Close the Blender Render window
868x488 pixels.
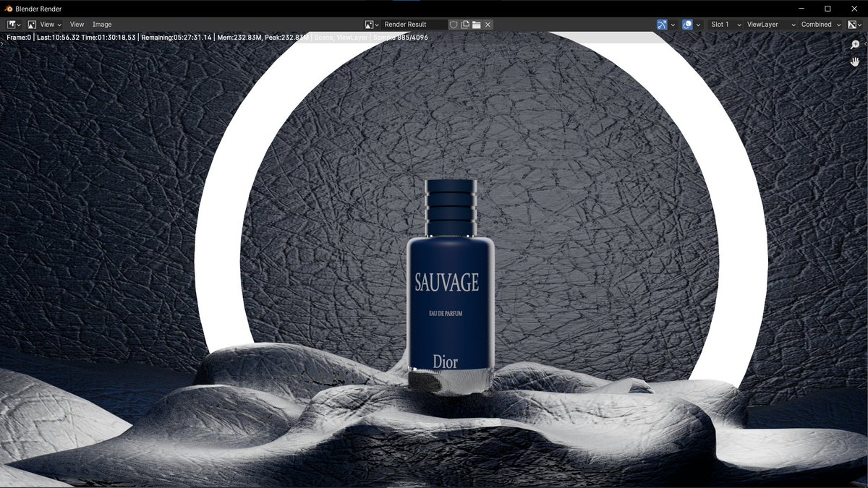point(854,9)
